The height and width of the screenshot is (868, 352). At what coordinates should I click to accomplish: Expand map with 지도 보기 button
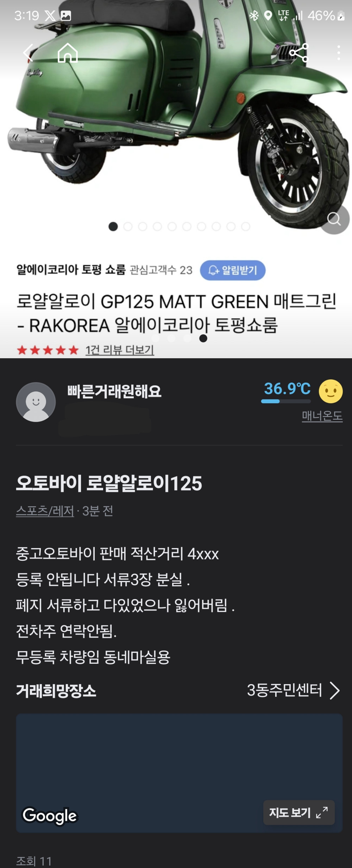tap(299, 812)
